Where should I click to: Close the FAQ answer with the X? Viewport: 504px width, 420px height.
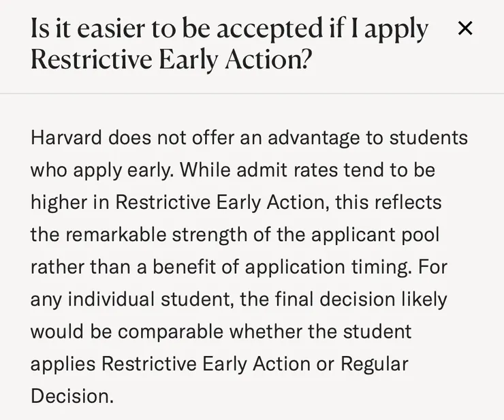tap(465, 29)
